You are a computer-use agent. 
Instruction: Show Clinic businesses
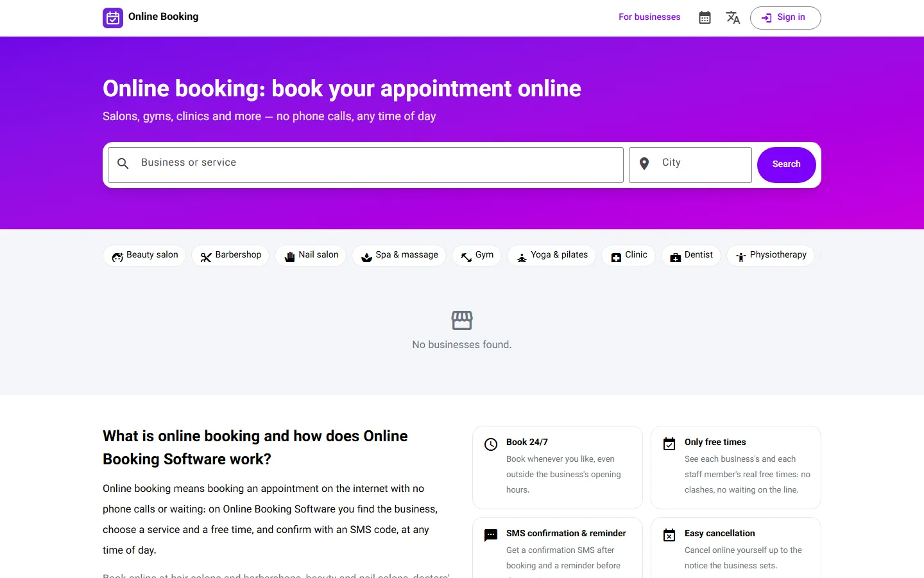pyautogui.click(x=628, y=256)
